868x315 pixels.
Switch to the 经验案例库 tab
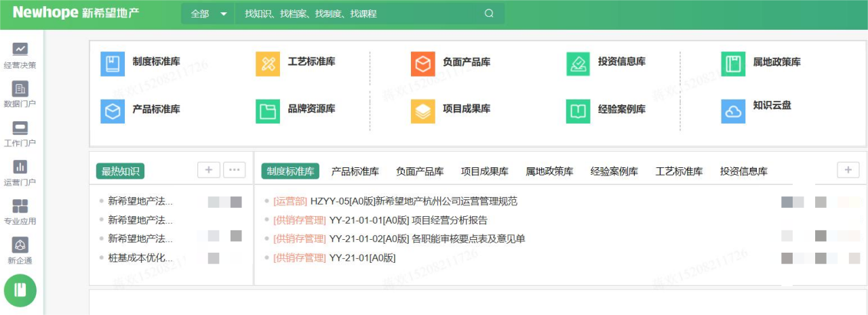[614, 171]
